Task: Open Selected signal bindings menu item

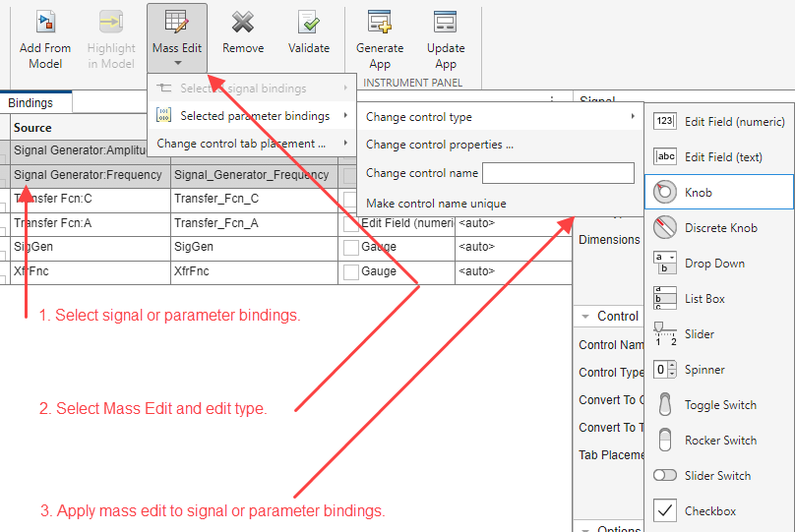Action: 252,89
